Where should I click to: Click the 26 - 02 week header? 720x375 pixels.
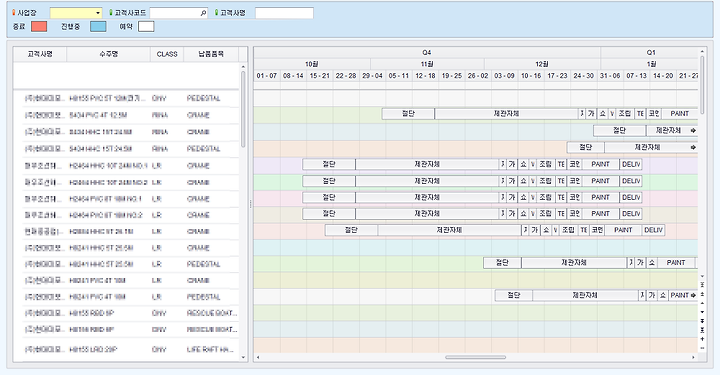click(478, 76)
